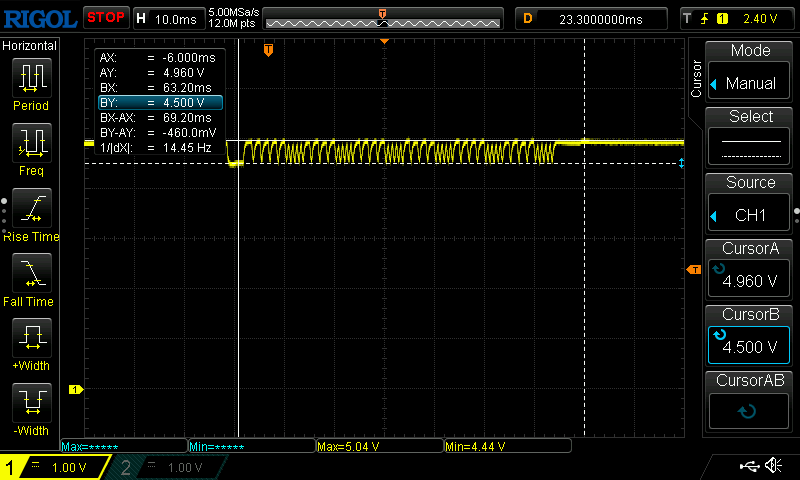This screenshot has width=800, height=480.
Task: Click the 1/|dX| = 14.45 Hz readout
Action: click(158, 148)
